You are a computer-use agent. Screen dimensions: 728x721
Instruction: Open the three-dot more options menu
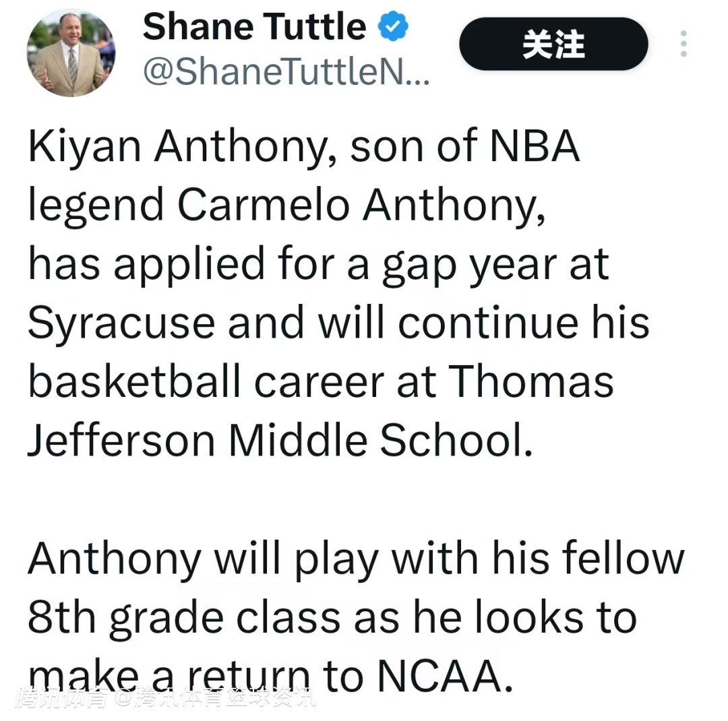pyautogui.click(x=684, y=44)
